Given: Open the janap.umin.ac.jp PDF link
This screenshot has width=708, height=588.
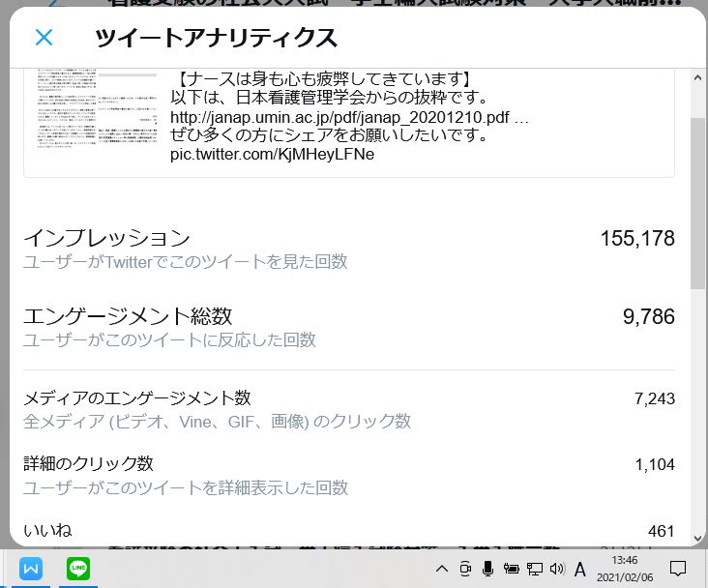Looking at the screenshot, I should click(x=349, y=117).
